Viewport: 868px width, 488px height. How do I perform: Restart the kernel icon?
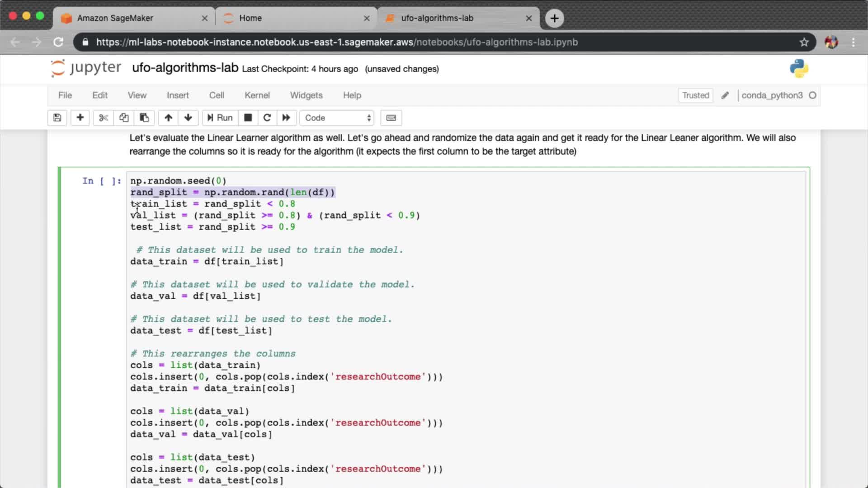[x=267, y=118]
